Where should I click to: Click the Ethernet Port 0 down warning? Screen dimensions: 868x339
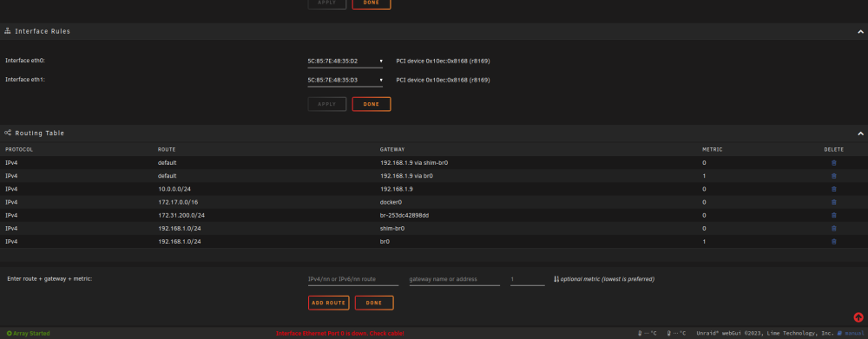coord(340,334)
